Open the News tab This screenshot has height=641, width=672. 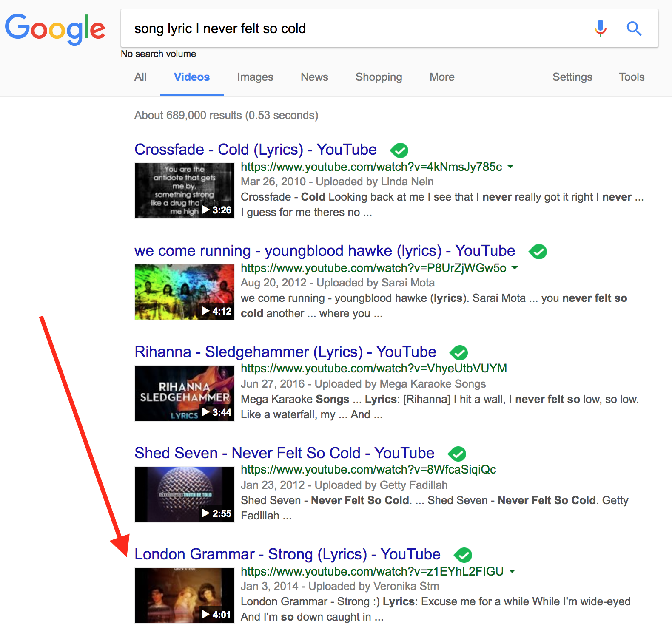[314, 77]
